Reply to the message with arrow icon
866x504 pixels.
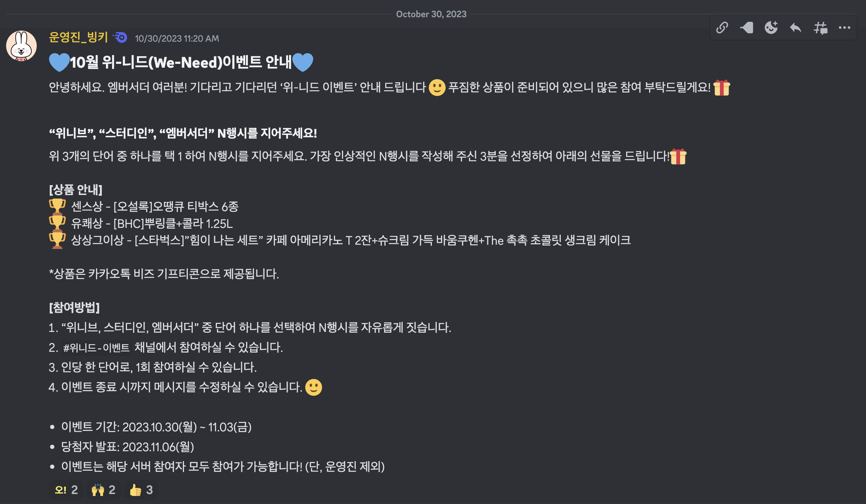click(x=796, y=28)
